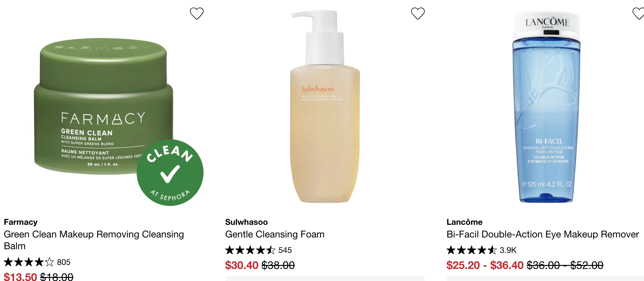Screen dimensions: 644x281
Task: Open the Gentle Cleansing Foam product title
Action: (275, 234)
